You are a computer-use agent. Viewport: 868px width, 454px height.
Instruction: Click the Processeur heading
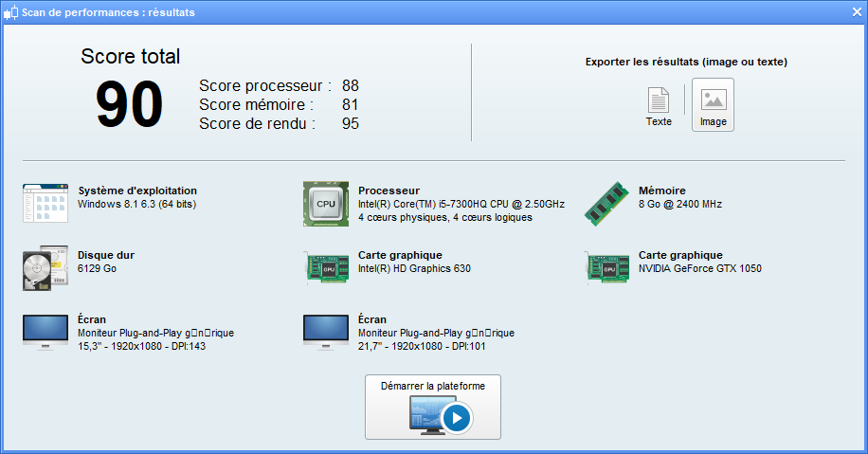click(x=389, y=191)
